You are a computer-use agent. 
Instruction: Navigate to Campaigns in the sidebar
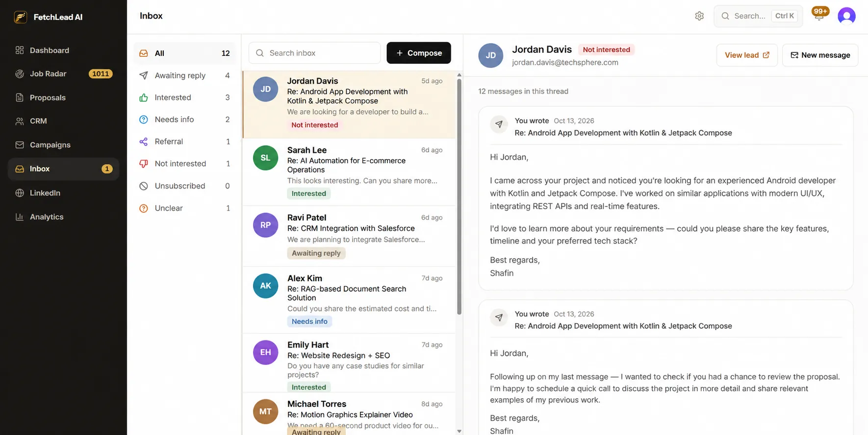[x=63, y=145]
